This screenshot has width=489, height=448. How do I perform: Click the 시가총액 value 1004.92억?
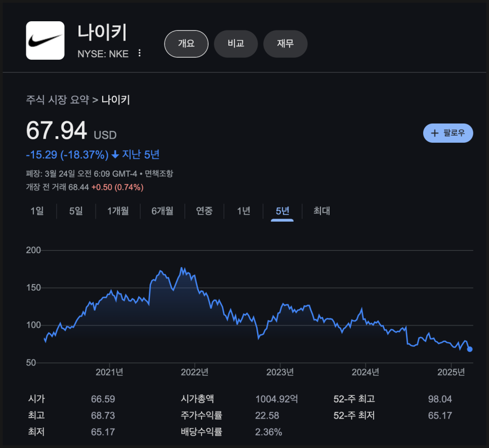[x=276, y=399]
